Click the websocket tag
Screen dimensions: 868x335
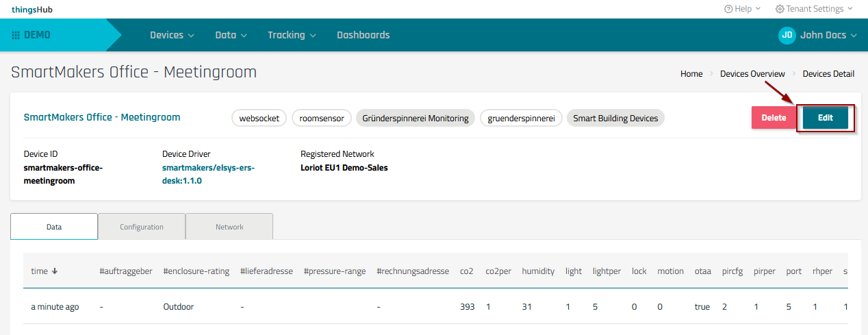pos(259,119)
